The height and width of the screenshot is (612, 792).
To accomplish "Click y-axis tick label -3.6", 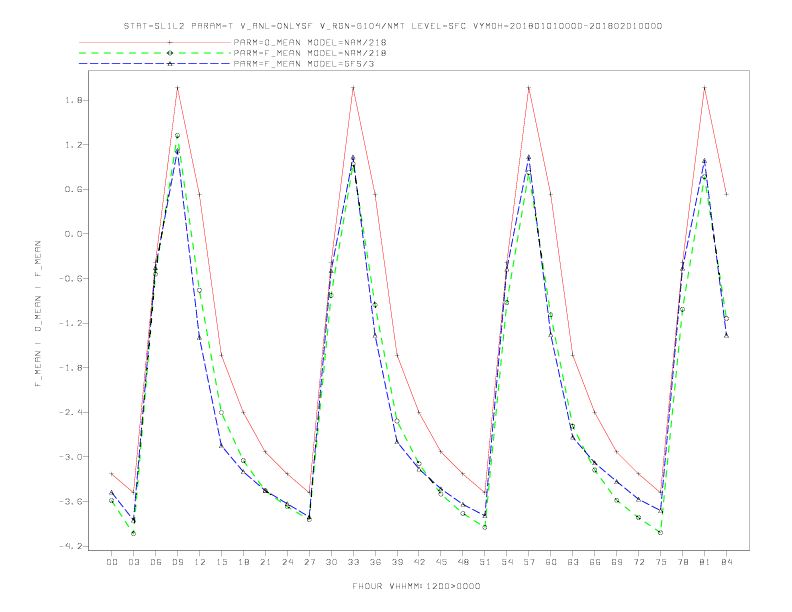I will click(71, 501).
